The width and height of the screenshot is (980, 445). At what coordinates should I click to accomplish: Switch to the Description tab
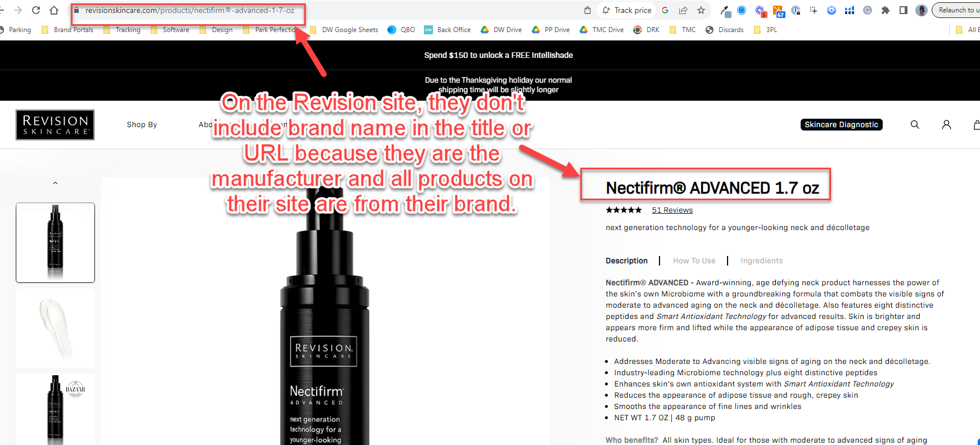(x=626, y=261)
